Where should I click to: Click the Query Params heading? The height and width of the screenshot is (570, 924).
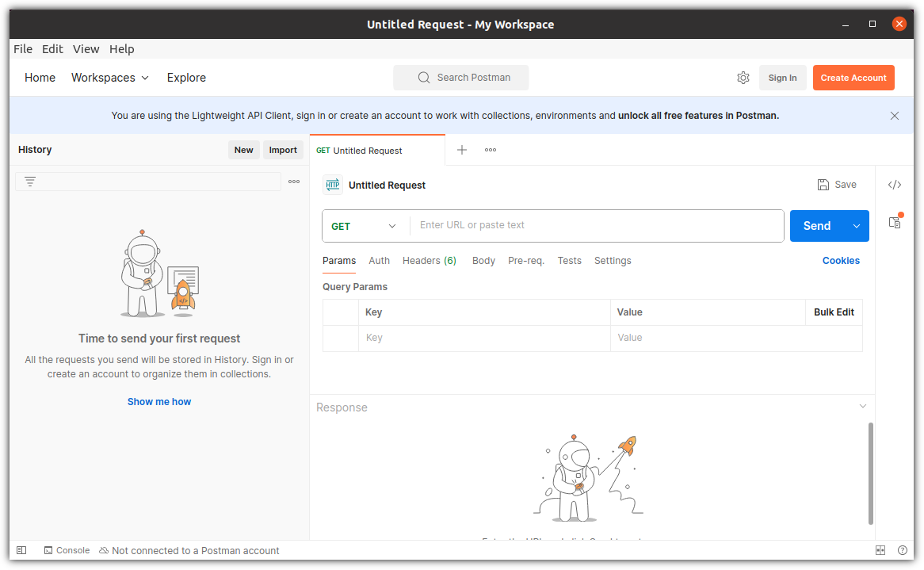(x=355, y=286)
